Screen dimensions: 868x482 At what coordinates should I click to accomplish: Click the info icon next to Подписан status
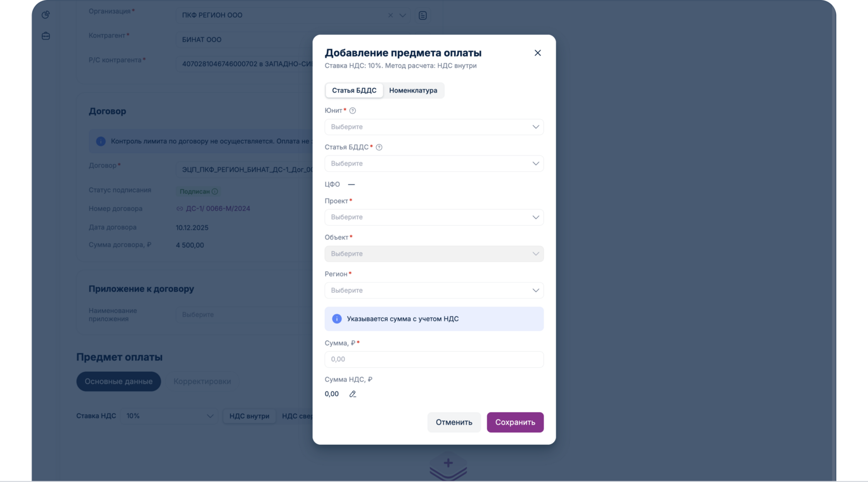pos(215,191)
